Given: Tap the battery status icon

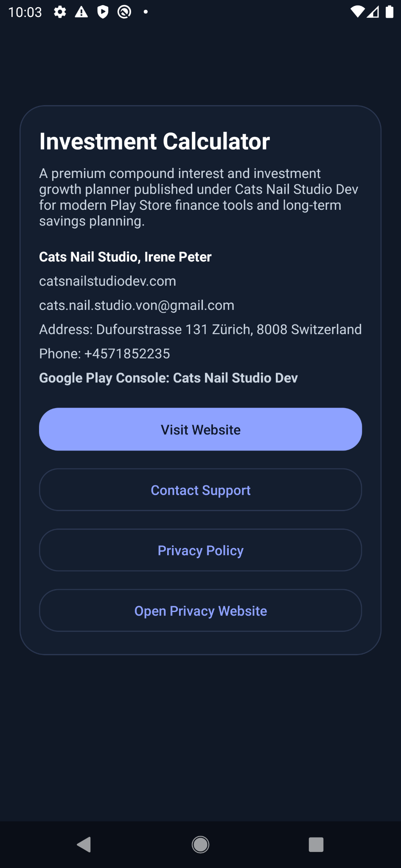Looking at the screenshot, I should coord(389,12).
